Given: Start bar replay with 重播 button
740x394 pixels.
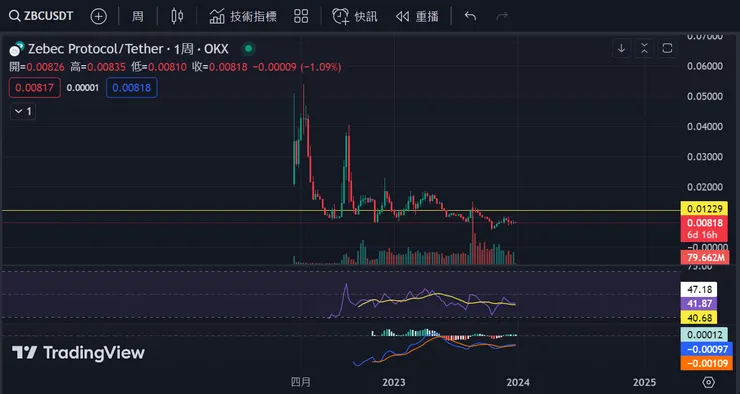Looking at the screenshot, I should 417,17.
